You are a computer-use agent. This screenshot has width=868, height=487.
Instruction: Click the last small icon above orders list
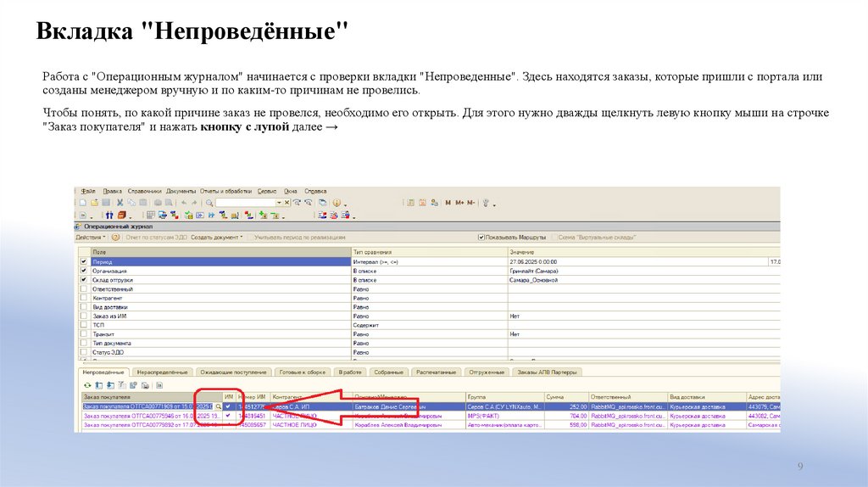click(159, 385)
